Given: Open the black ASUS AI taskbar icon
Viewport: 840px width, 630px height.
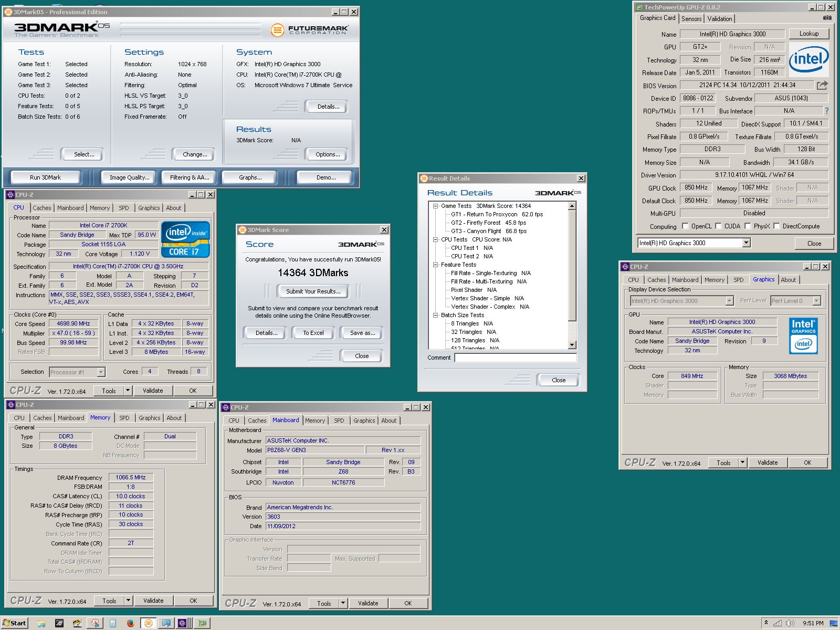Looking at the screenshot, I should click(59, 623).
